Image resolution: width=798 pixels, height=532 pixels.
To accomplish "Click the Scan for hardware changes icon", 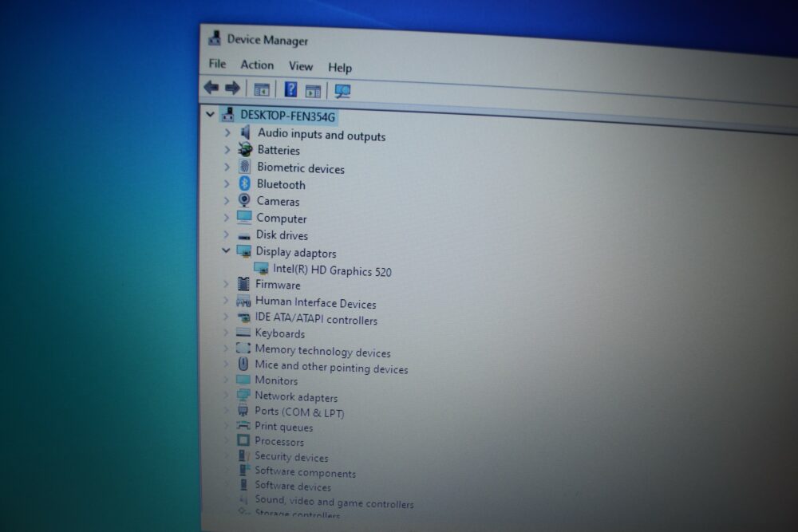I will (x=342, y=92).
